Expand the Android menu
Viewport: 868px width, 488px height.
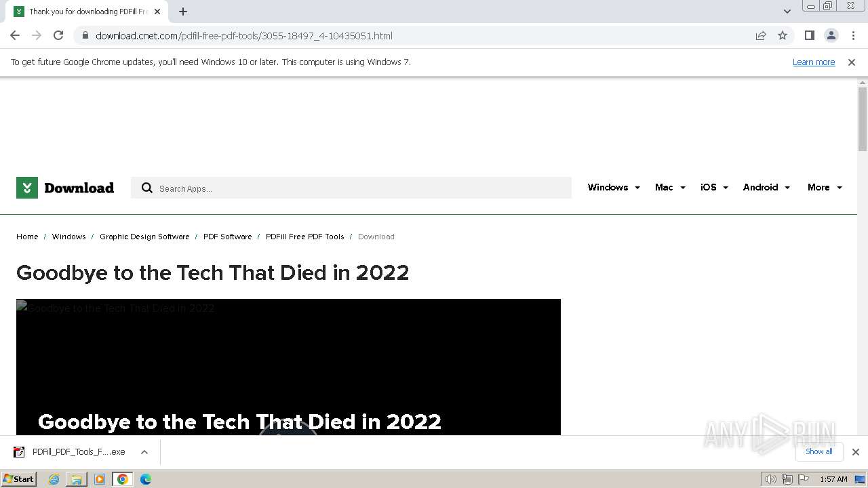pyautogui.click(x=766, y=187)
